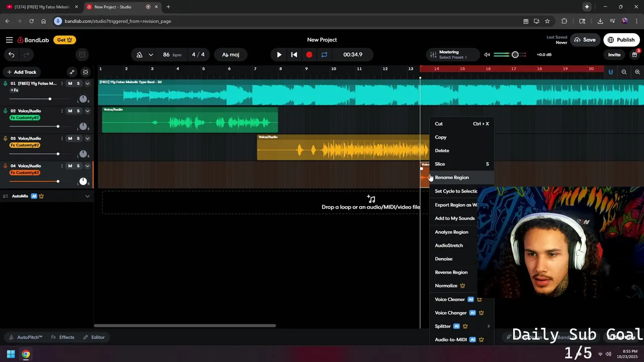
Task: Open track 04 three-dot options
Action: click(x=62, y=166)
